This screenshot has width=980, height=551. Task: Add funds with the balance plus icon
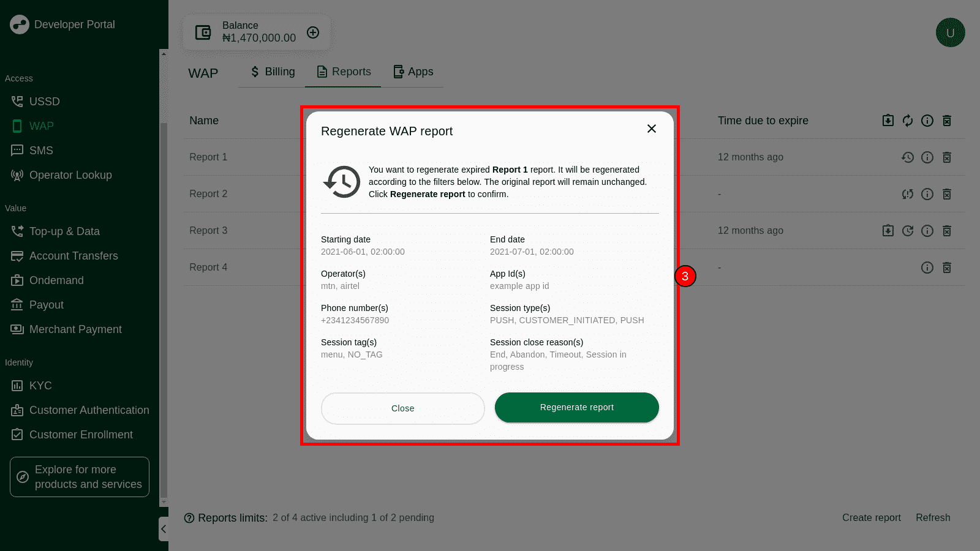click(313, 32)
